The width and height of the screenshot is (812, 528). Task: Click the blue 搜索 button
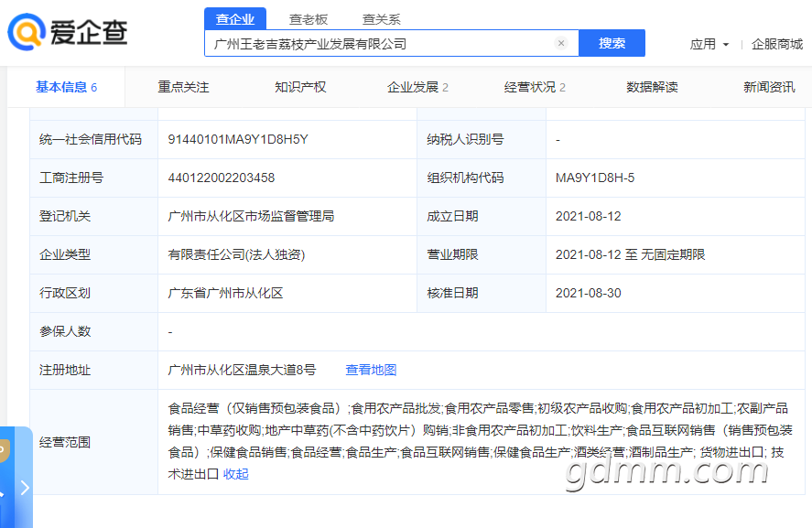point(612,43)
